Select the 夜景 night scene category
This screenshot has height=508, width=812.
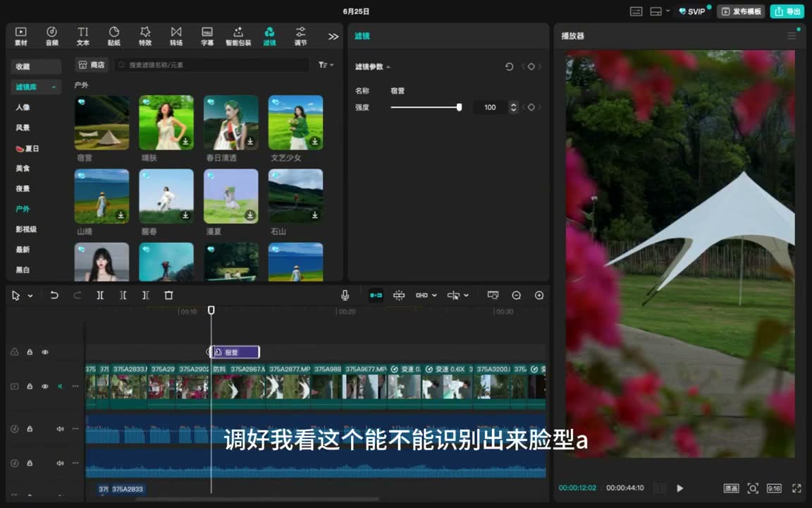click(23, 188)
